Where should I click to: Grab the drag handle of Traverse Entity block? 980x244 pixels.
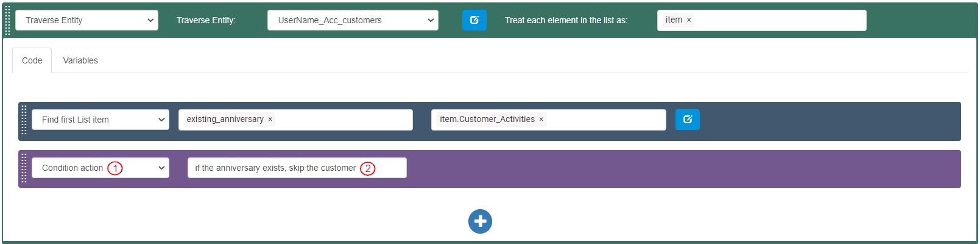(x=7, y=21)
